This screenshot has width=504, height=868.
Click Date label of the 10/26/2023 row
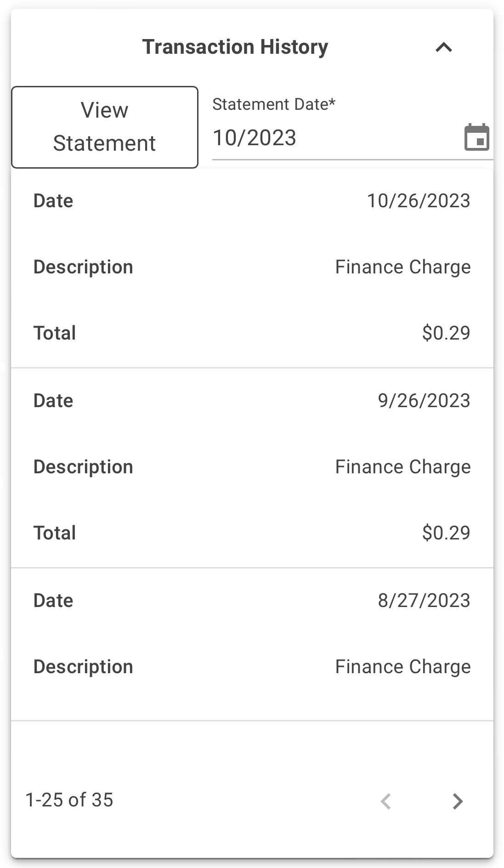[53, 201]
